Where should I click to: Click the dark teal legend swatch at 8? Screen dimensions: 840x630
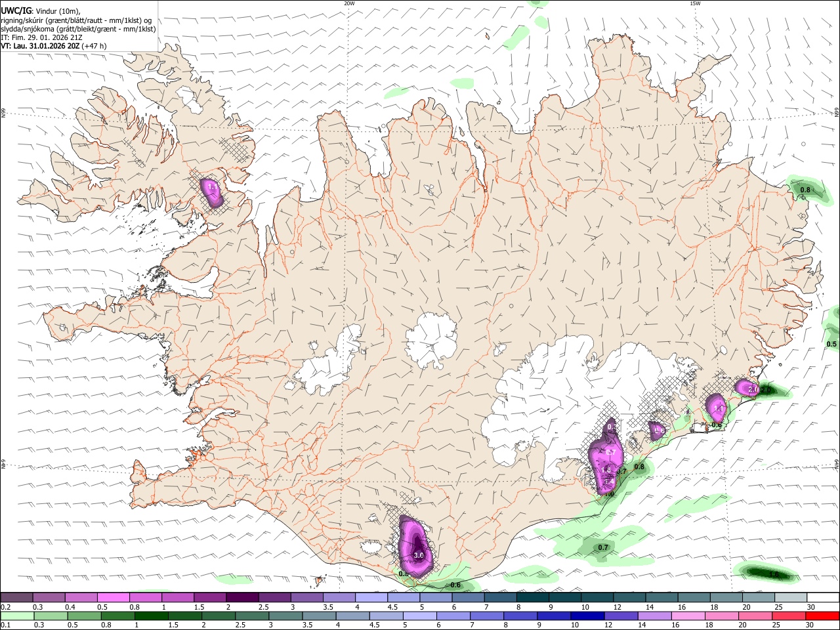tap(532, 597)
